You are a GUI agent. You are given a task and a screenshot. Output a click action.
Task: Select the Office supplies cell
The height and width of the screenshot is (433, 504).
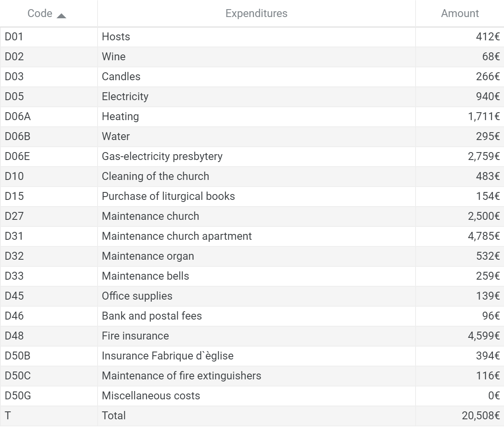(x=256, y=296)
